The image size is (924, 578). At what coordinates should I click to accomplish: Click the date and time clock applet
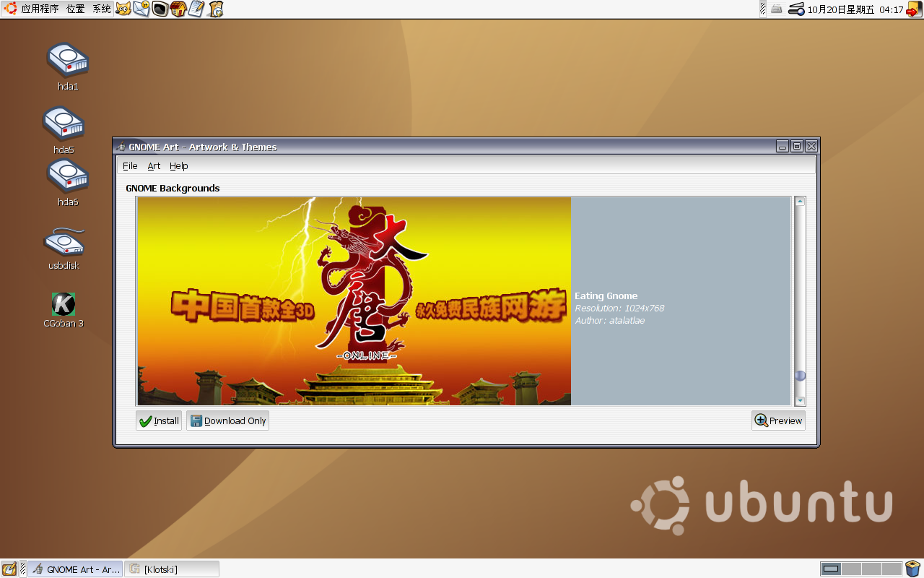click(x=855, y=9)
